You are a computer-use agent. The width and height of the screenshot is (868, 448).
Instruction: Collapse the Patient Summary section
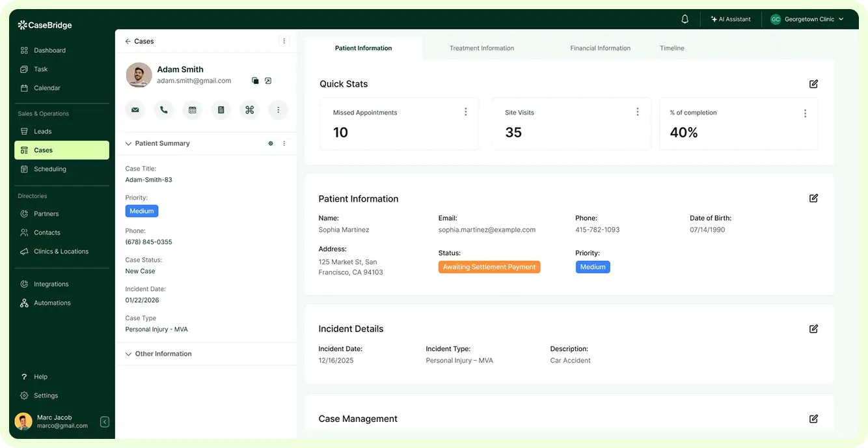[129, 143]
